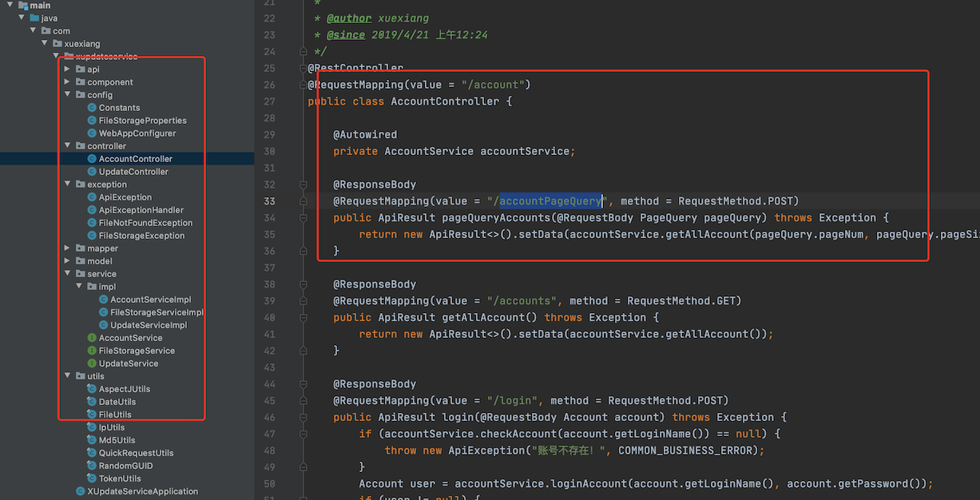
Task: Click the accountService field declaration name
Action: click(525, 151)
